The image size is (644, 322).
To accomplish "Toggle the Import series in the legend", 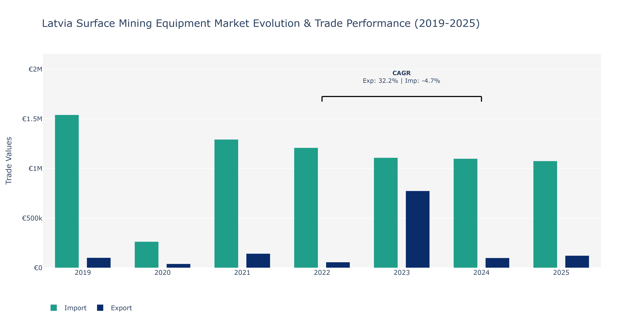I will (x=68, y=308).
